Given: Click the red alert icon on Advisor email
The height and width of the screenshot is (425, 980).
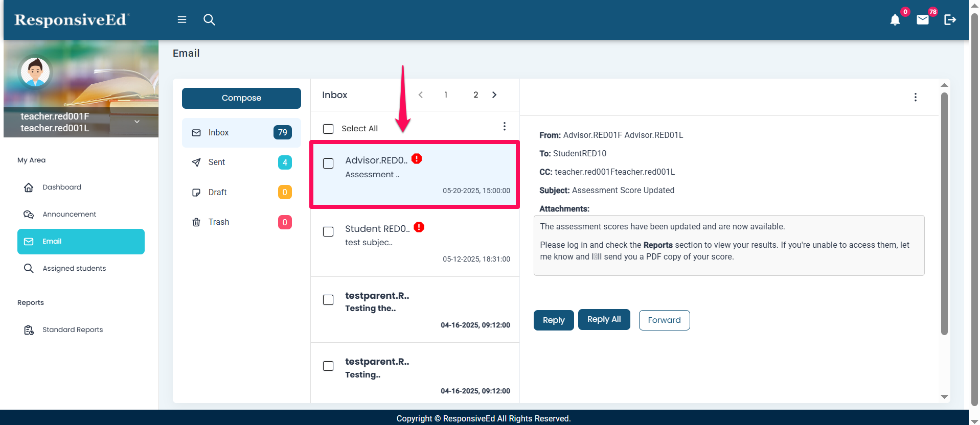Looking at the screenshot, I should point(417,159).
